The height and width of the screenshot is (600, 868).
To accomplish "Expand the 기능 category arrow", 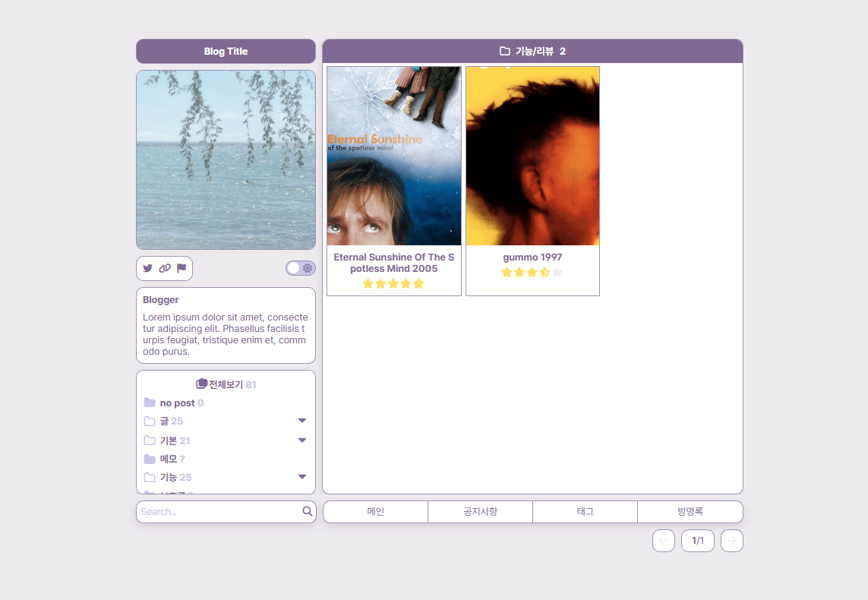I will [x=302, y=476].
